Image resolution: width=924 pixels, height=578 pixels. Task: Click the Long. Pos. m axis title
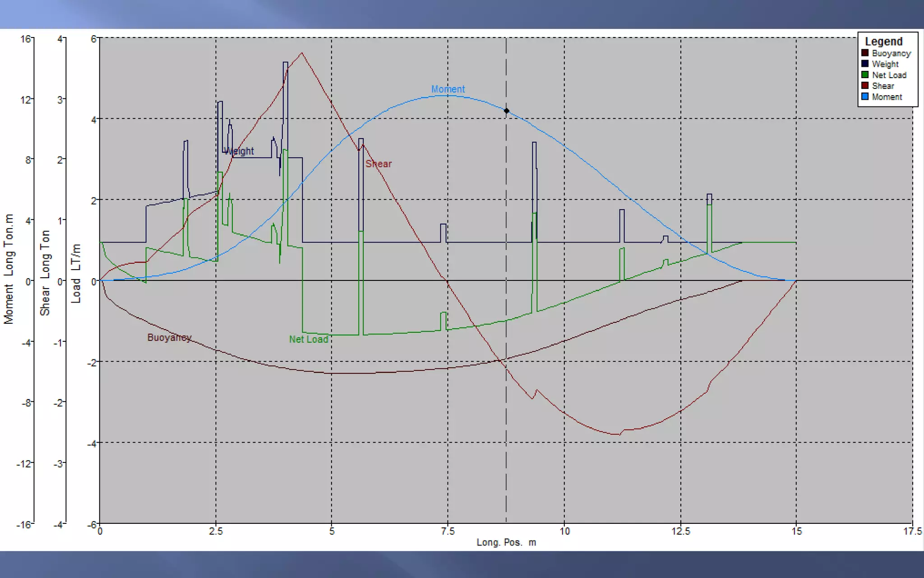coord(506,542)
